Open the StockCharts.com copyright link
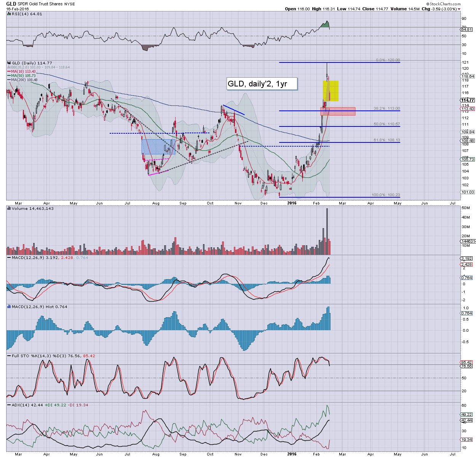 (443, 4)
